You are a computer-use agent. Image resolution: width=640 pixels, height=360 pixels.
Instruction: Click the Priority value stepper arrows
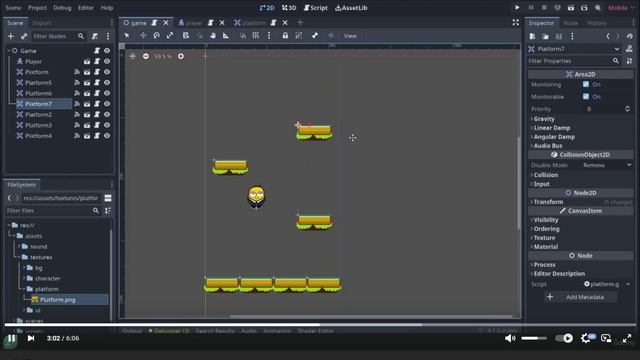pos(627,109)
